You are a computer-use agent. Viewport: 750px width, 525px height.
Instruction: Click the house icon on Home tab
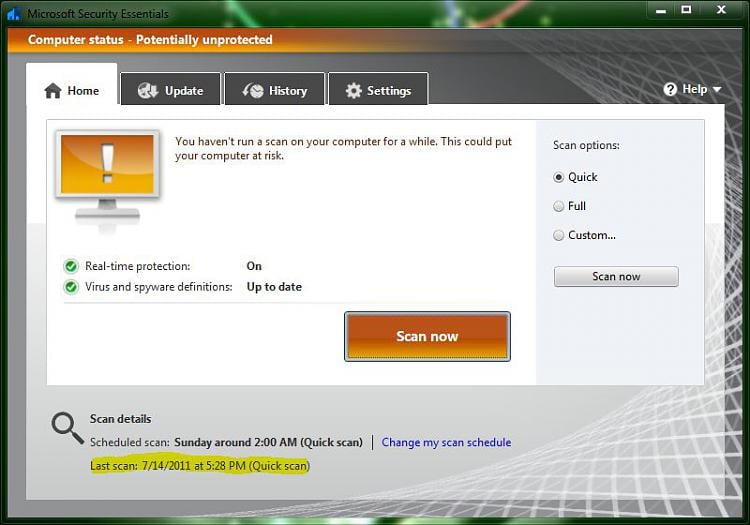point(53,90)
